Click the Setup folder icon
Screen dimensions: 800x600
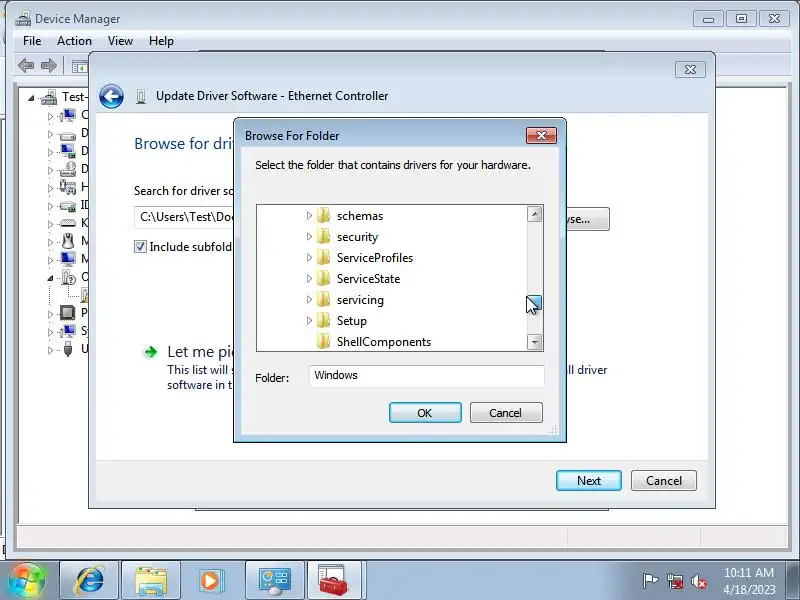pos(323,320)
